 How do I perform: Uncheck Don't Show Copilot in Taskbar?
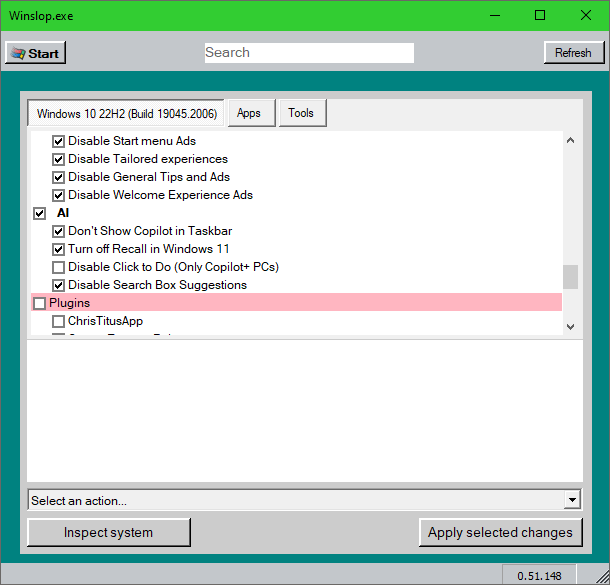pyautogui.click(x=58, y=231)
